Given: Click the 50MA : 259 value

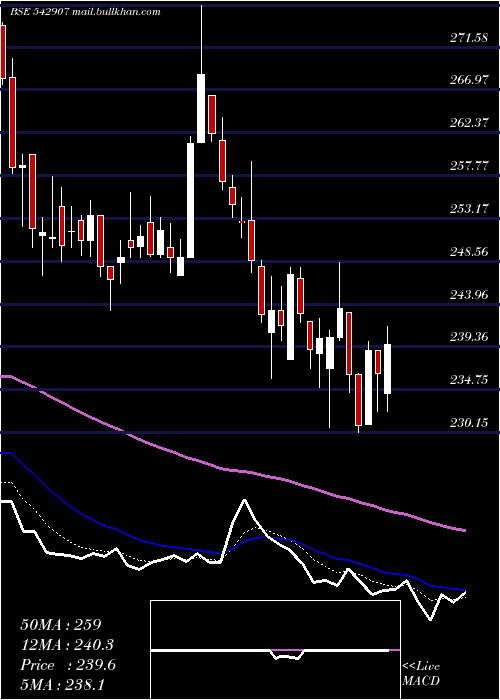Looking at the screenshot, I should 62,625.
